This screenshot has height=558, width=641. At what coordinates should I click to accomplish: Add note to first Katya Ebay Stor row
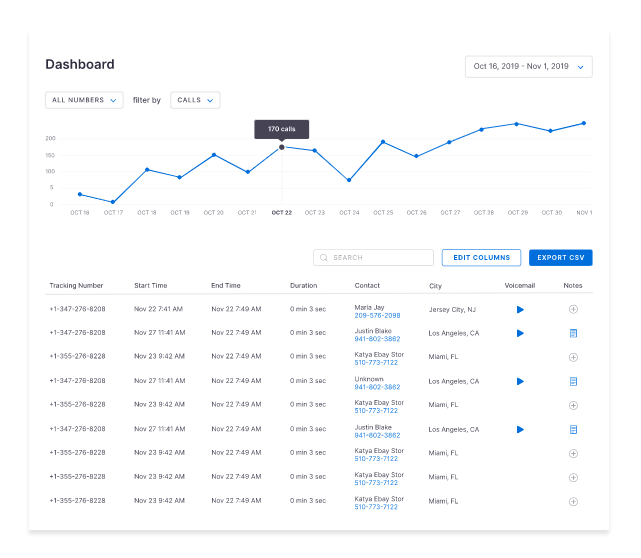click(573, 357)
